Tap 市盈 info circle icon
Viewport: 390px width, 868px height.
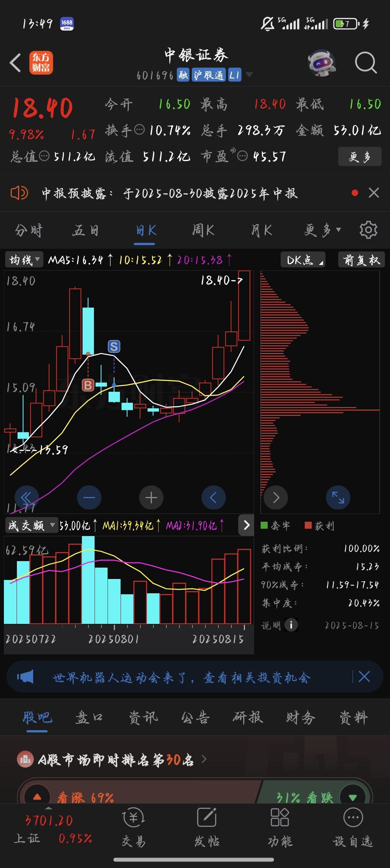(x=242, y=156)
